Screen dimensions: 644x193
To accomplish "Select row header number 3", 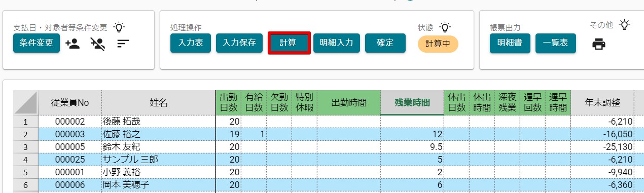I will (x=25, y=147).
